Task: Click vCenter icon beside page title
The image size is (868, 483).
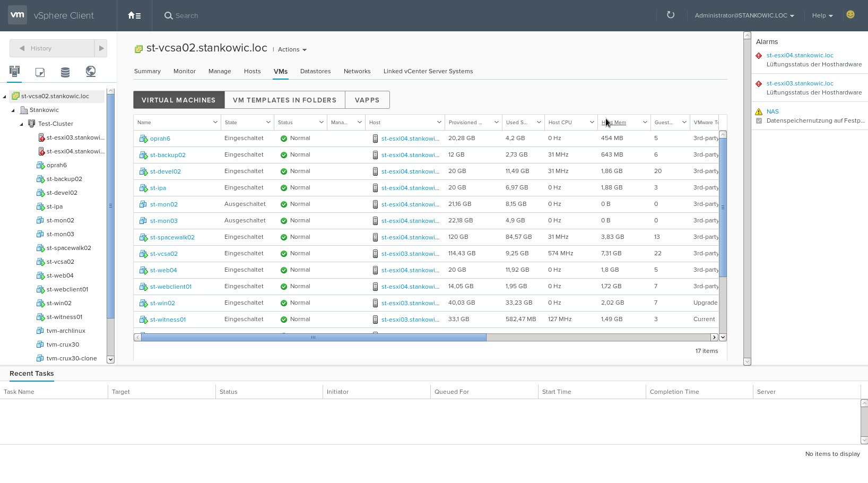Action: tap(138, 49)
